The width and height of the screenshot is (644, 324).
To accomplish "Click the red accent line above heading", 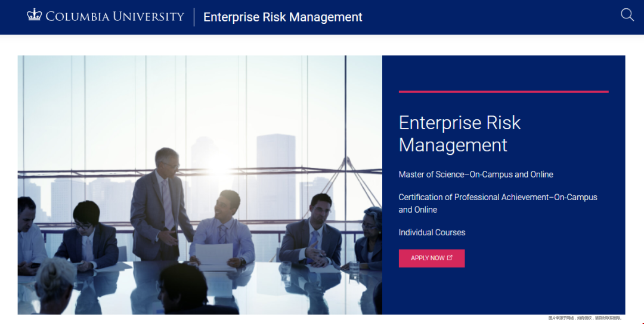I will (x=503, y=92).
